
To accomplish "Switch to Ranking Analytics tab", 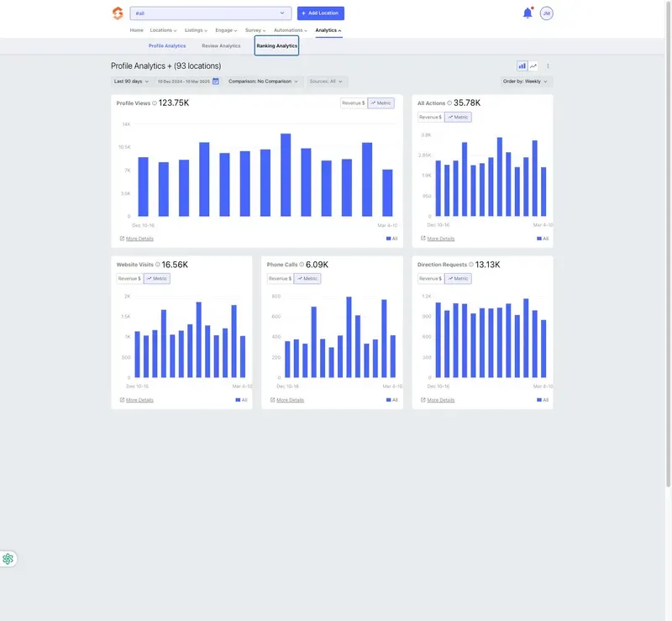I will coord(277,46).
